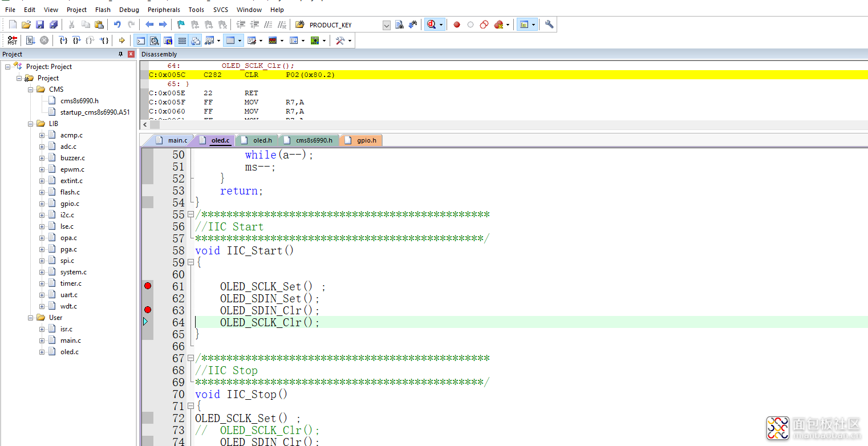Open the Flash menu
Screen dimensions: 868x446
[x=103, y=10]
